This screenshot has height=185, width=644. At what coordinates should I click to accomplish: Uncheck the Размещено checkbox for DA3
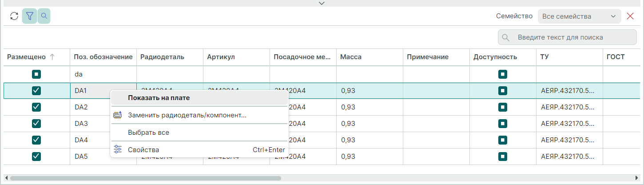pos(37,124)
